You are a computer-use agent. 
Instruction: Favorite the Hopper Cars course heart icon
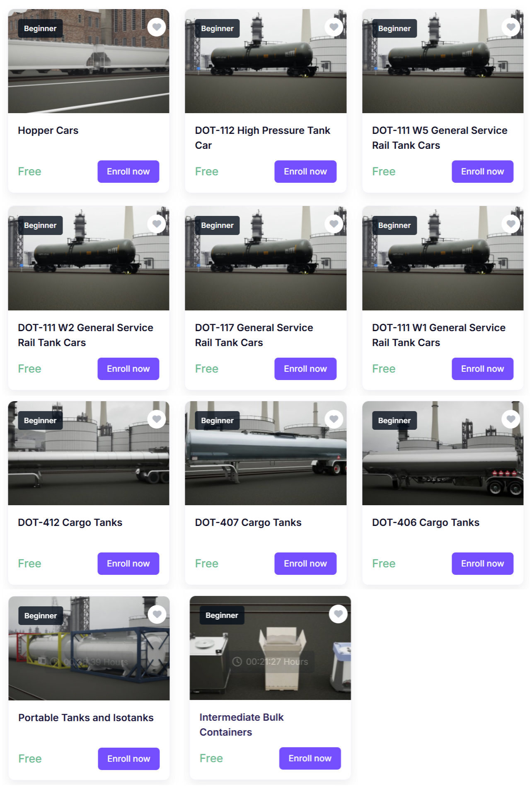click(157, 27)
